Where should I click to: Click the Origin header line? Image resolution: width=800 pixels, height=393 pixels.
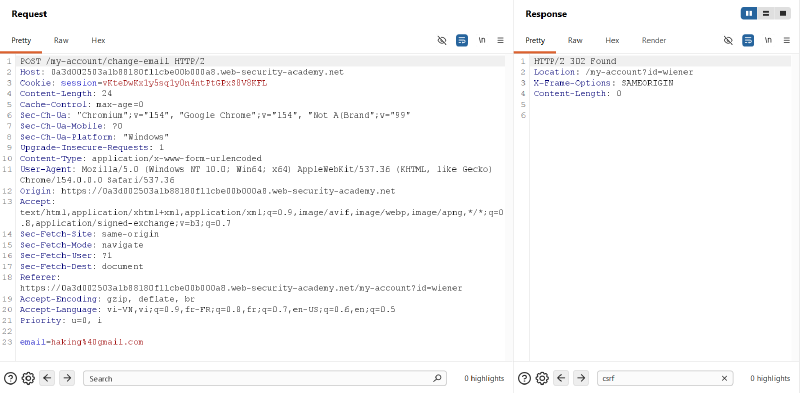click(208, 191)
